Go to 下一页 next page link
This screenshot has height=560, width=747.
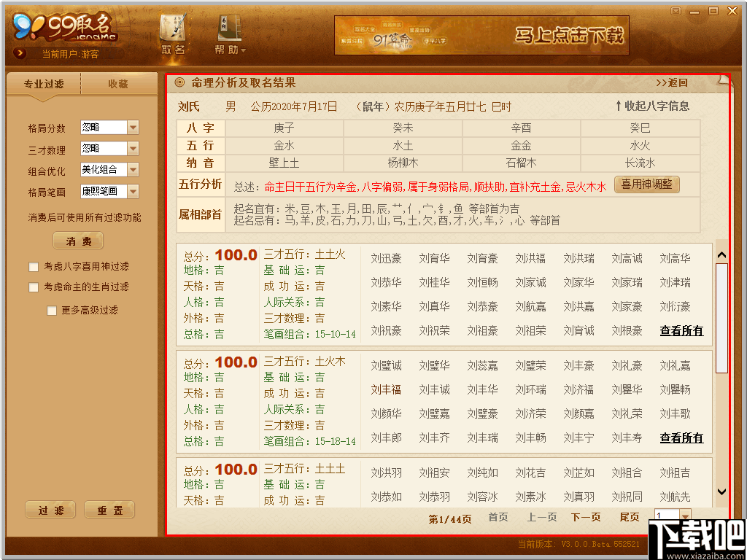tap(586, 516)
